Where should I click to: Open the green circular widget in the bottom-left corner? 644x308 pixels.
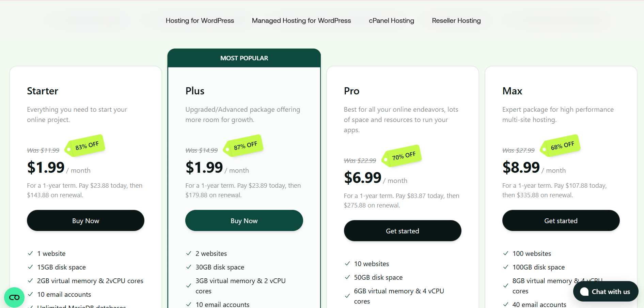click(x=14, y=297)
